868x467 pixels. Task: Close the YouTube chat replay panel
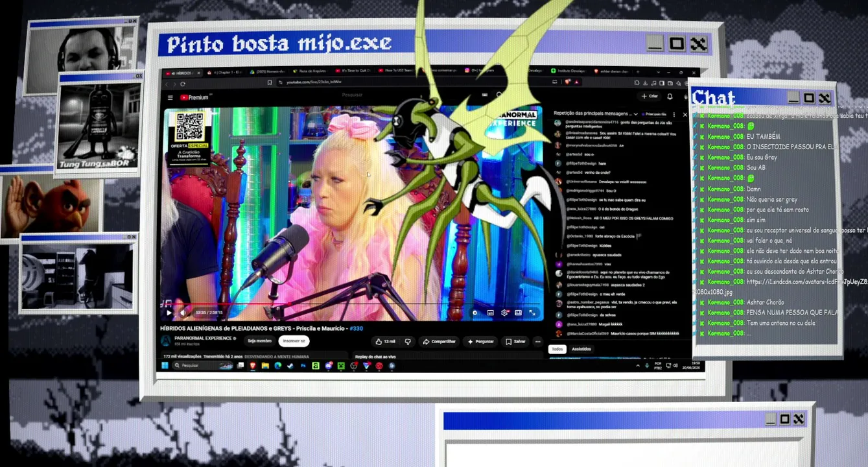[x=685, y=115]
